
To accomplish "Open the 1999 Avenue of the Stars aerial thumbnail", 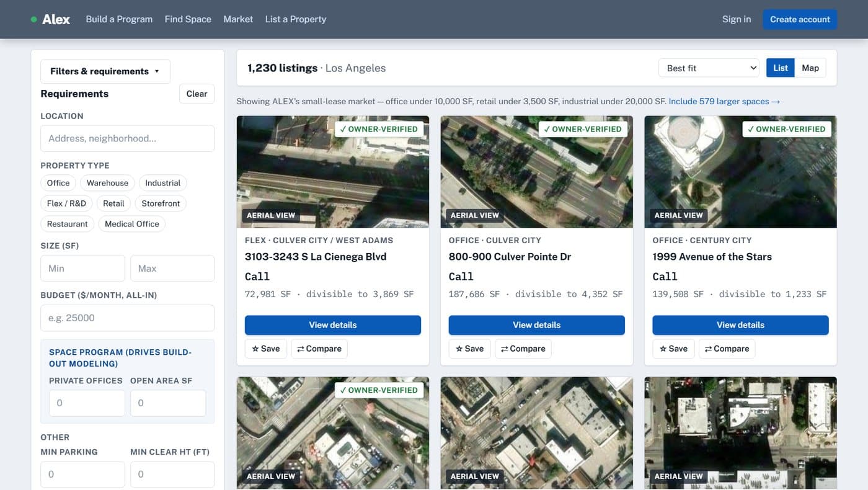I will (741, 172).
